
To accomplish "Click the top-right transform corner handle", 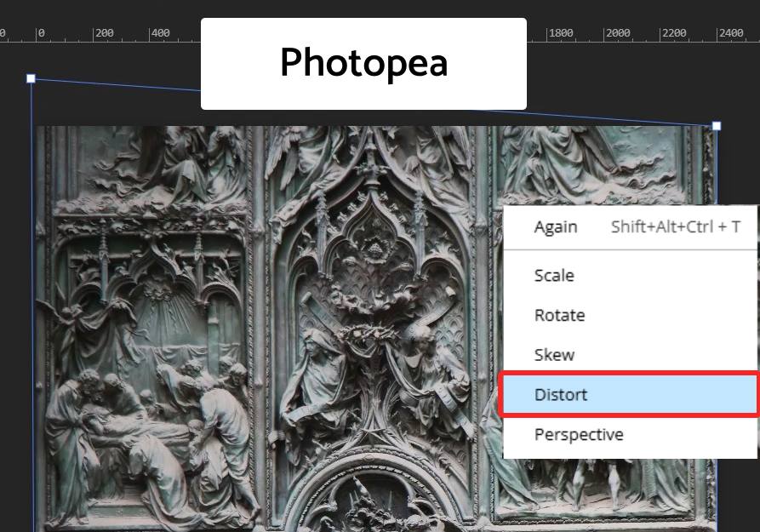I will pyautogui.click(x=717, y=126).
